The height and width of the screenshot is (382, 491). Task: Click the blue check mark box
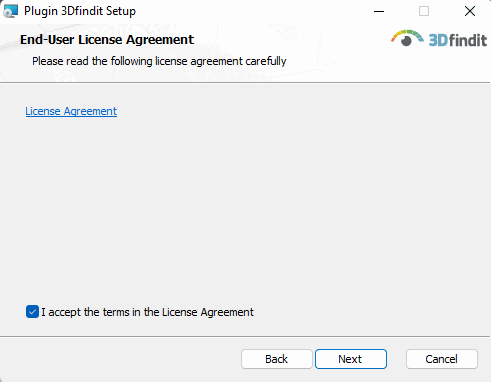click(x=32, y=312)
